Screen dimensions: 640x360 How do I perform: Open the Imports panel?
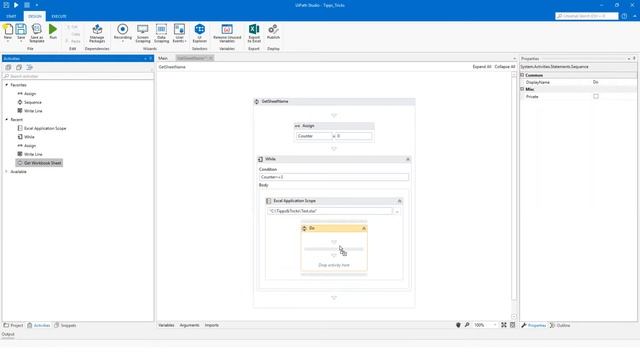point(211,325)
